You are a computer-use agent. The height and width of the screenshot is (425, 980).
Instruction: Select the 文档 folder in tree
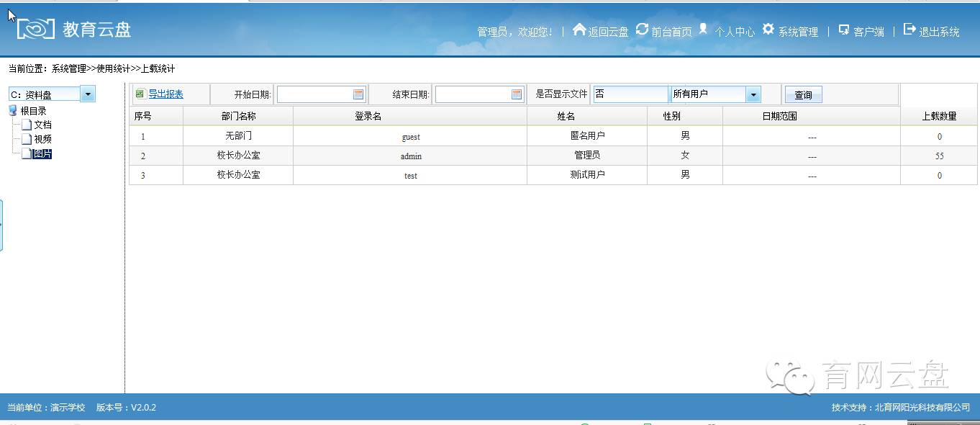(42, 125)
